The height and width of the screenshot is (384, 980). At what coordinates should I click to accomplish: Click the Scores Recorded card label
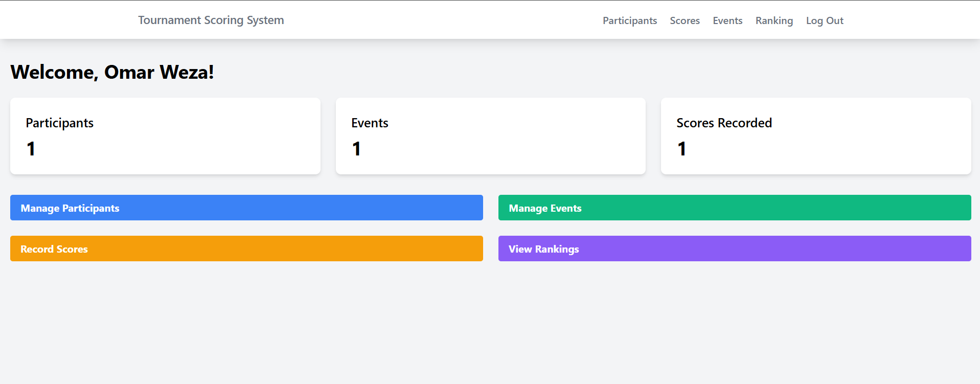click(724, 123)
